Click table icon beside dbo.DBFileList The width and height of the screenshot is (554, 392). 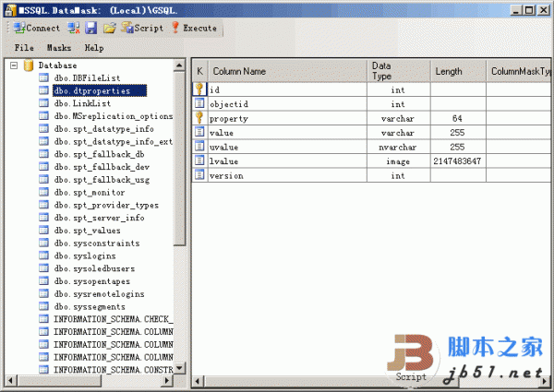(x=43, y=77)
